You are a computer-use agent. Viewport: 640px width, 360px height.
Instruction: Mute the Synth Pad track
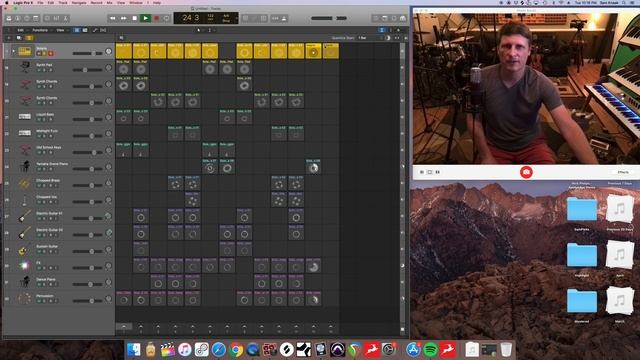click(40, 70)
